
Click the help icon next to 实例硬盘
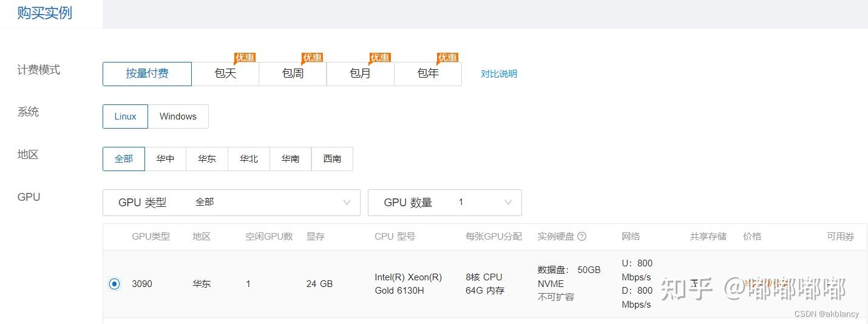581,237
